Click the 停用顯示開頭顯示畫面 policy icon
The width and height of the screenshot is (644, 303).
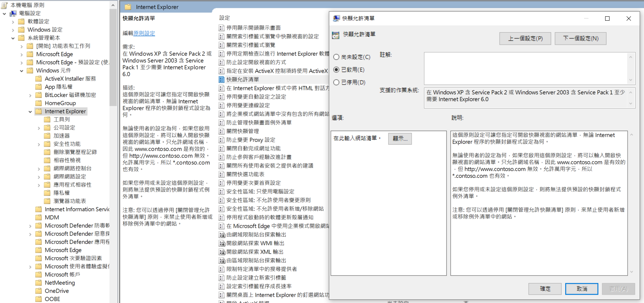click(x=222, y=28)
